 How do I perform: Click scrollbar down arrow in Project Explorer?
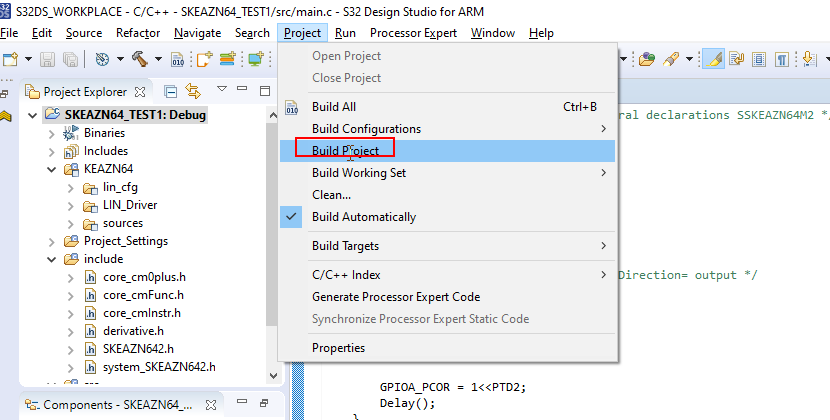[x=273, y=376]
